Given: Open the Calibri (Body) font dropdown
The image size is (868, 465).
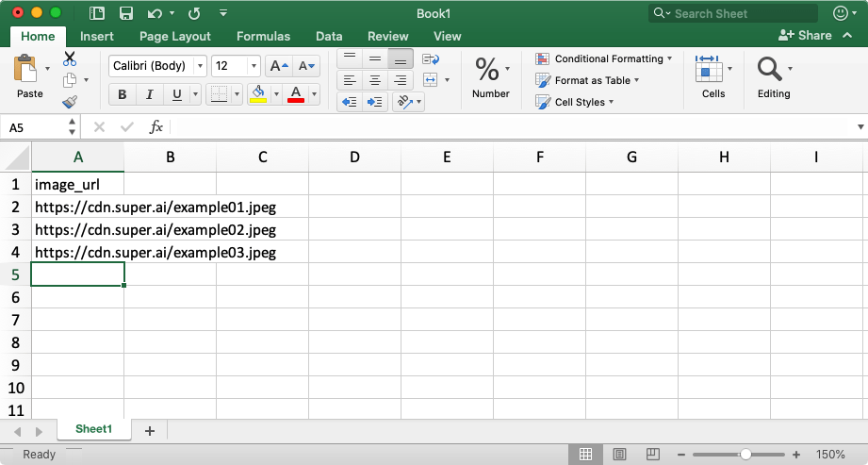Looking at the screenshot, I should tap(157, 66).
